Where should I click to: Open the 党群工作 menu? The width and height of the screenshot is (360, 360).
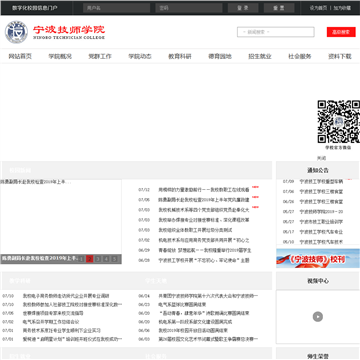tap(100, 56)
